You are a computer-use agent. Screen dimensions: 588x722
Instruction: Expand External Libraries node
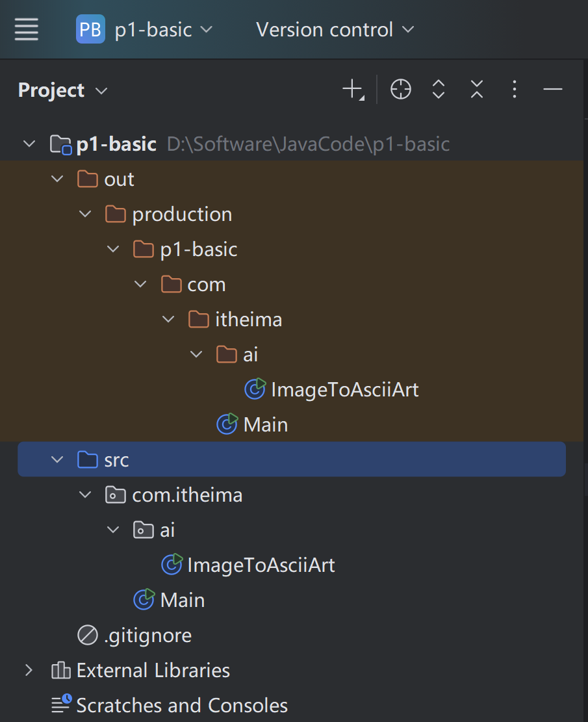tap(29, 670)
